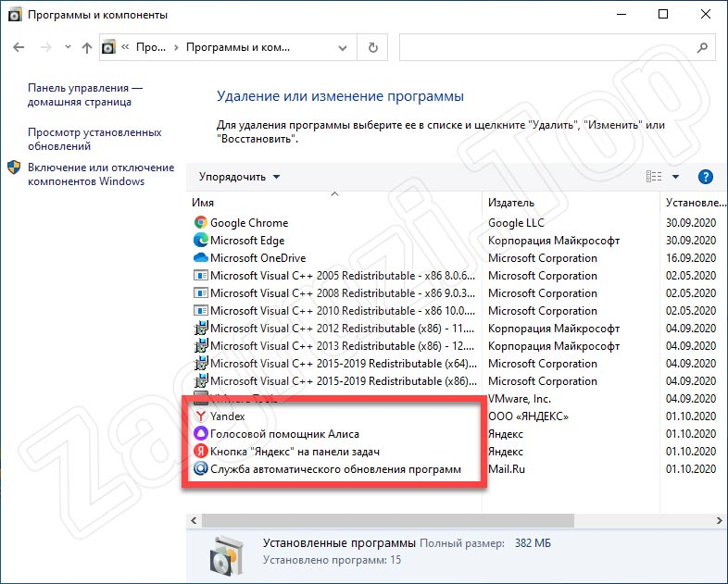Click the Про... breadcrumb in address bar

(150, 47)
